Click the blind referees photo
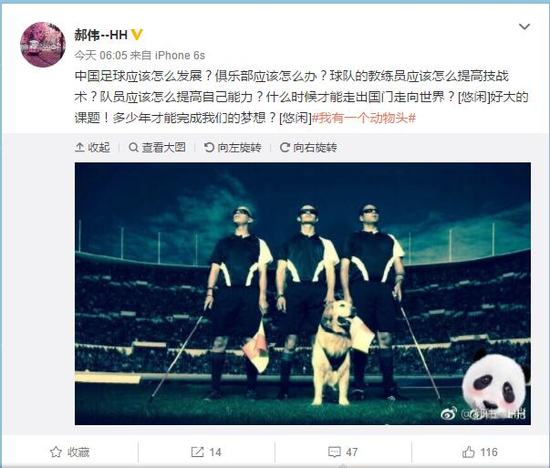550x468 pixels. pyautogui.click(x=302, y=294)
